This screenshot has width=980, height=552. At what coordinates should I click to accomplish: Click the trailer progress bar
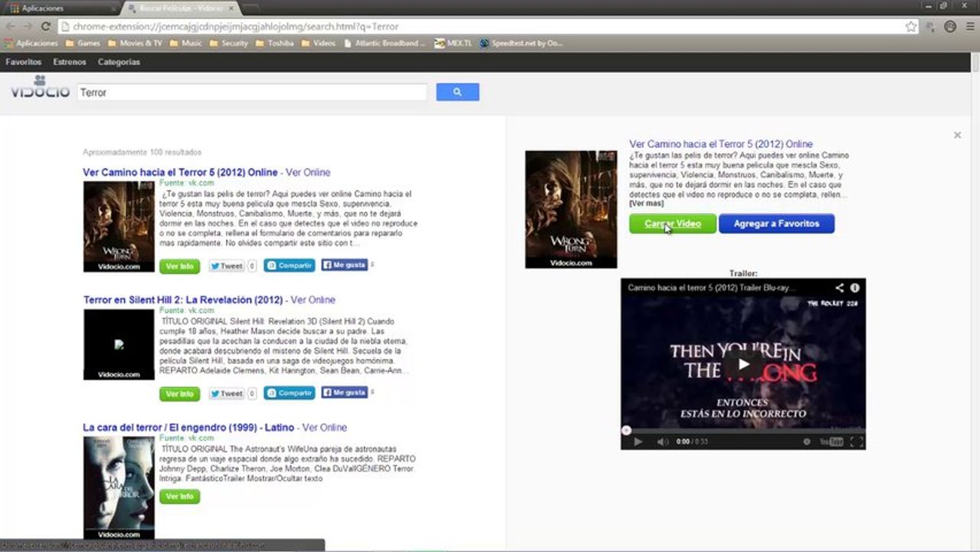tap(743, 430)
